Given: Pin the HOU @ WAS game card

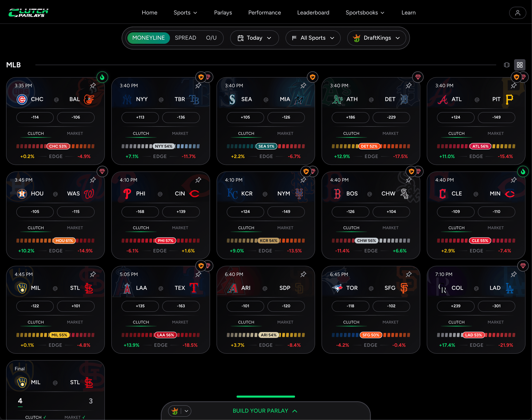Looking at the screenshot, I should coord(93,180).
